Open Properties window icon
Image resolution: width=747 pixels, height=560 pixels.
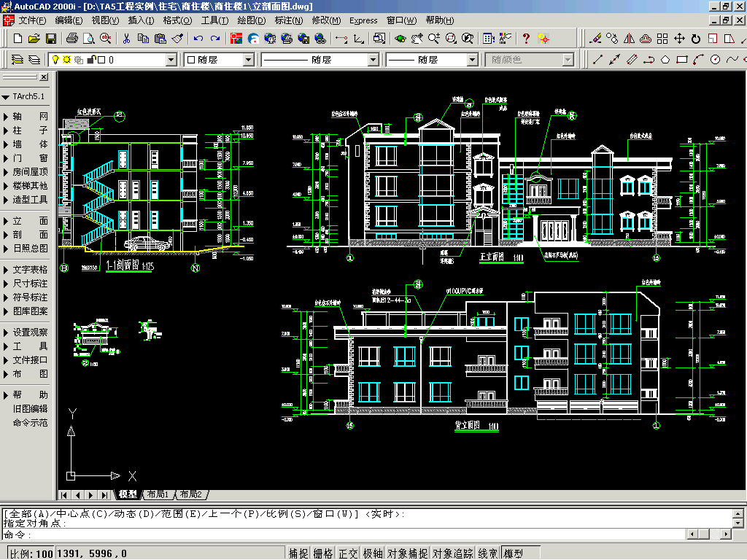(488, 39)
